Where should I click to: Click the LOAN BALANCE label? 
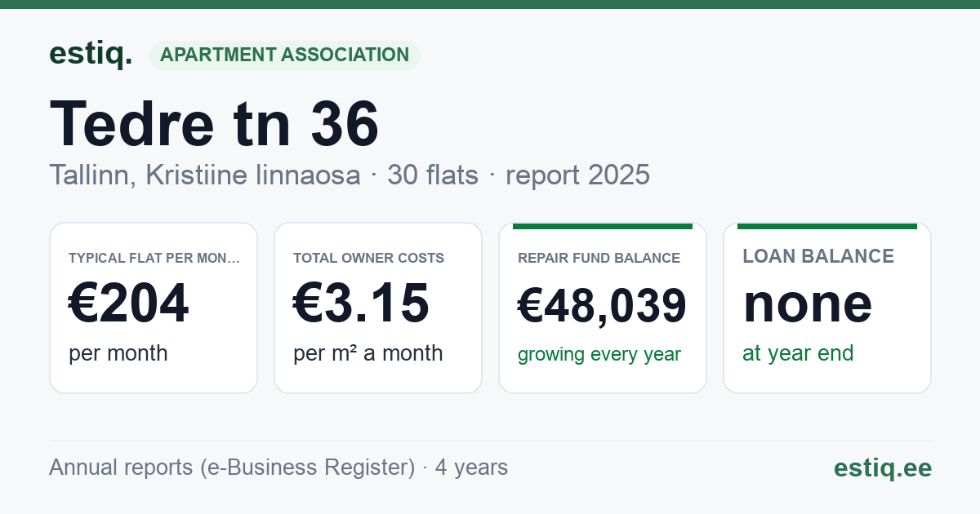pyautogui.click(x=818, y=256)
